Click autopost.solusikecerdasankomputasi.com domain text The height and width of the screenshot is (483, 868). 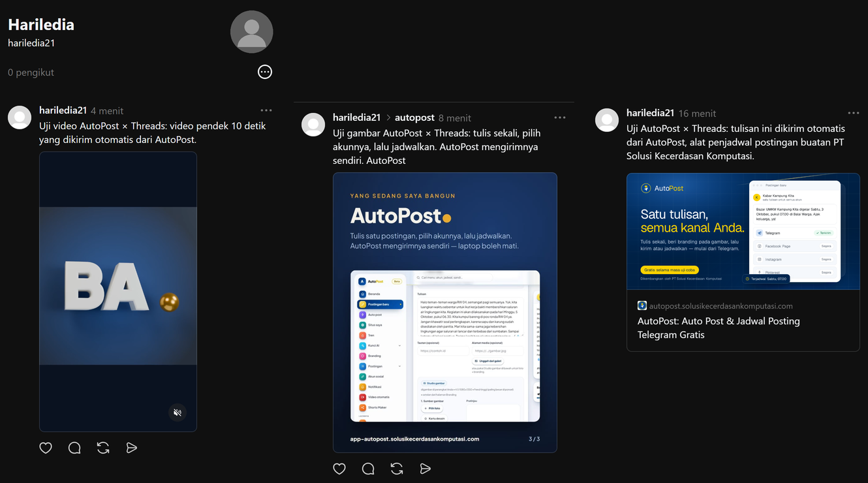[721, 305]
